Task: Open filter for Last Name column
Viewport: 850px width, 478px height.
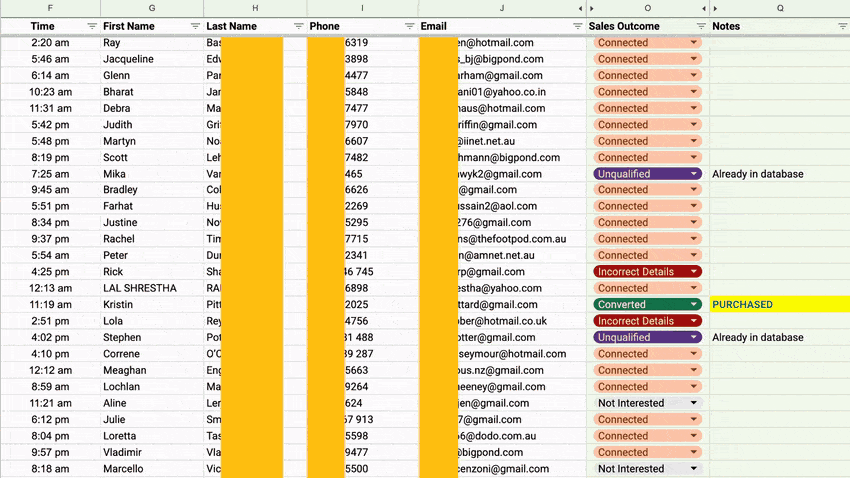Action: 298,26
